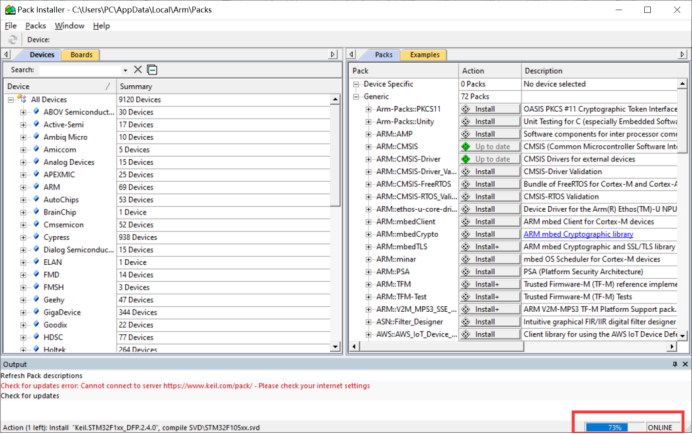Image resolution: width=692 pixels, height=434 pixels.
Task: Click the green Up to date icon for ARM::CMSIS
Action: pyautogui.click(x=466, y=147)
